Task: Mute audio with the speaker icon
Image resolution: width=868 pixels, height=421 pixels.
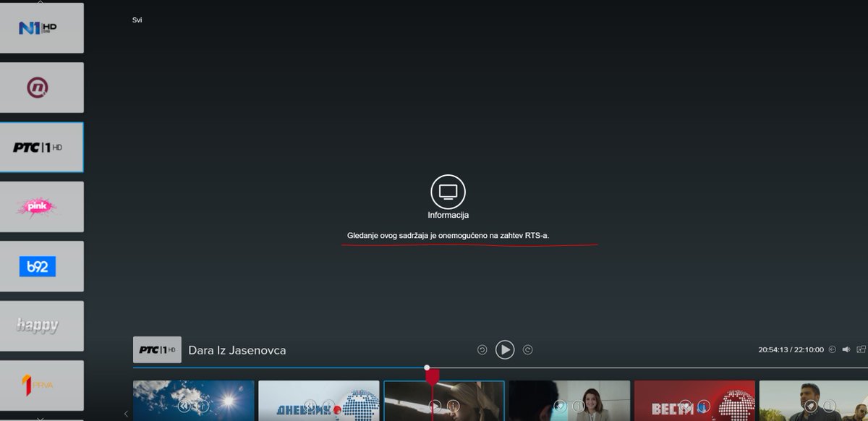Action: pos(846,349)
